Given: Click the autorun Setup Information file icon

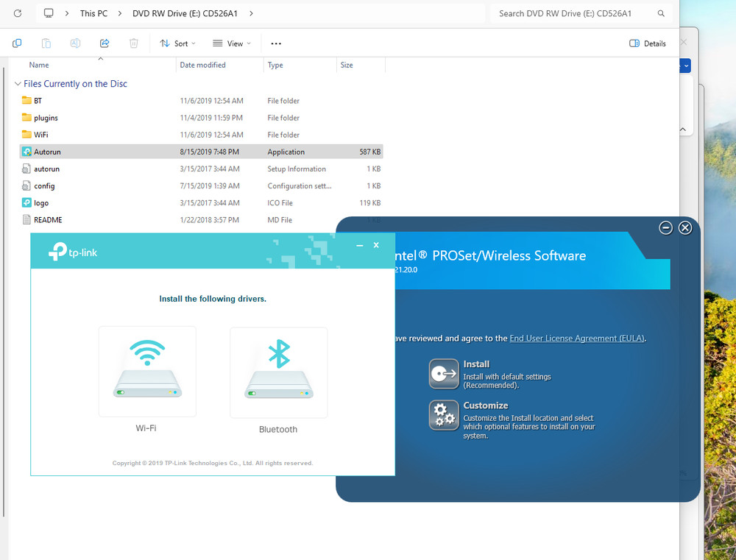Looking at the screenshot, I should click(26, 169).
